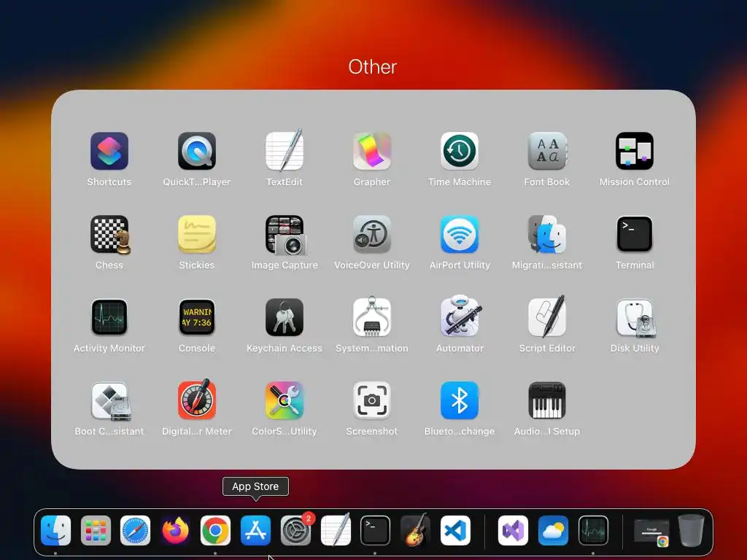Screen dimensions: 747x560
Task: Launch Terminal from the Other folder
Action: point(635,234)
